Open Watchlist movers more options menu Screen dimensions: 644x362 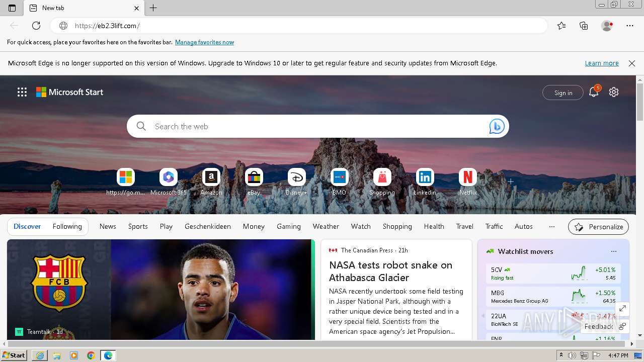[613, 251]
